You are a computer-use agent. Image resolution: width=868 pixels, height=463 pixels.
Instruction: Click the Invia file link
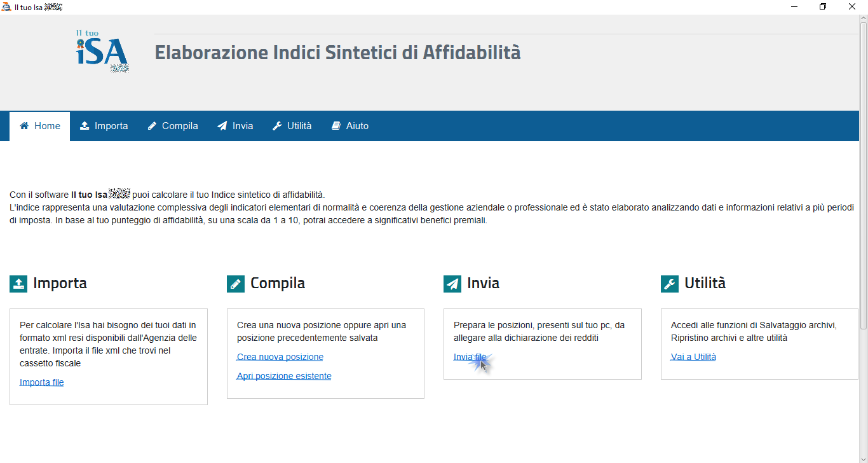(470, 357)
